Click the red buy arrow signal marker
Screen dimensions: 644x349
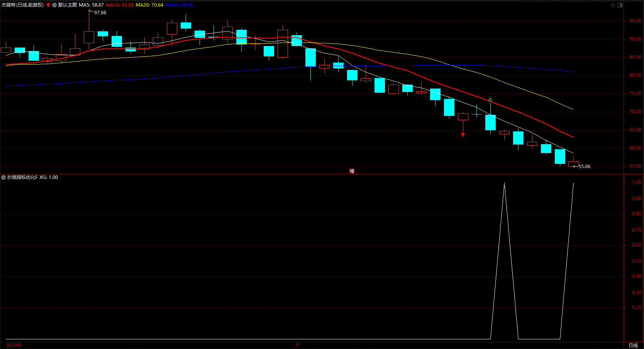click(463, 134)
